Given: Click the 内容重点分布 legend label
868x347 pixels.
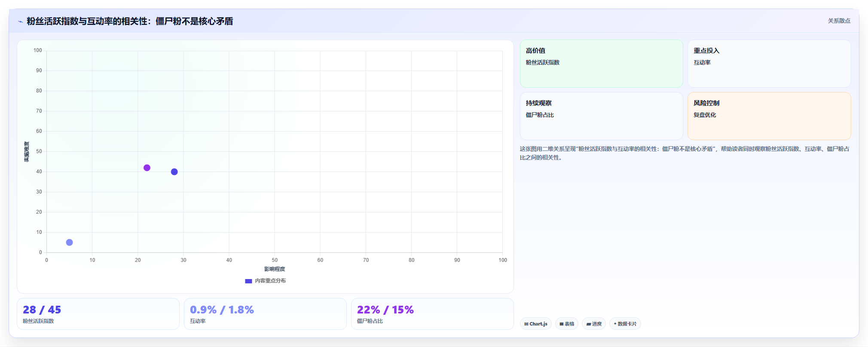Looking at the screenshot, I should pyautogui.click(x=270, y=281).
